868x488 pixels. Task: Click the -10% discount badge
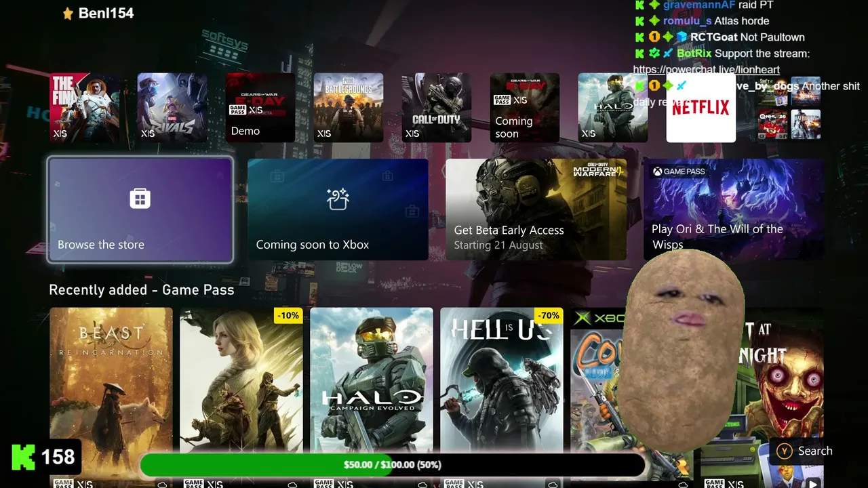click(288, 315)
